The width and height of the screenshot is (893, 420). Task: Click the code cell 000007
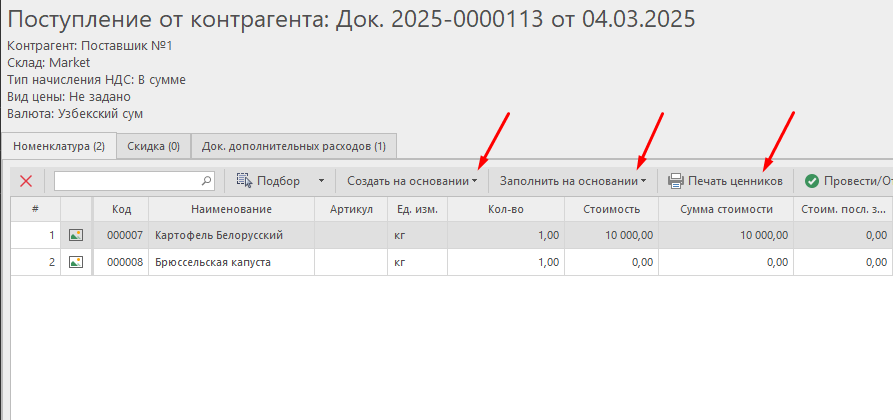[x=125, y=235]
